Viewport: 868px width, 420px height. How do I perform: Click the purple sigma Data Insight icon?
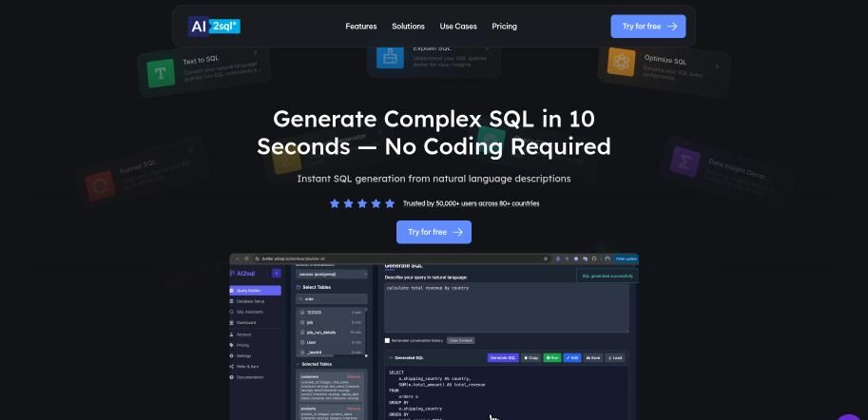[685, 162]
